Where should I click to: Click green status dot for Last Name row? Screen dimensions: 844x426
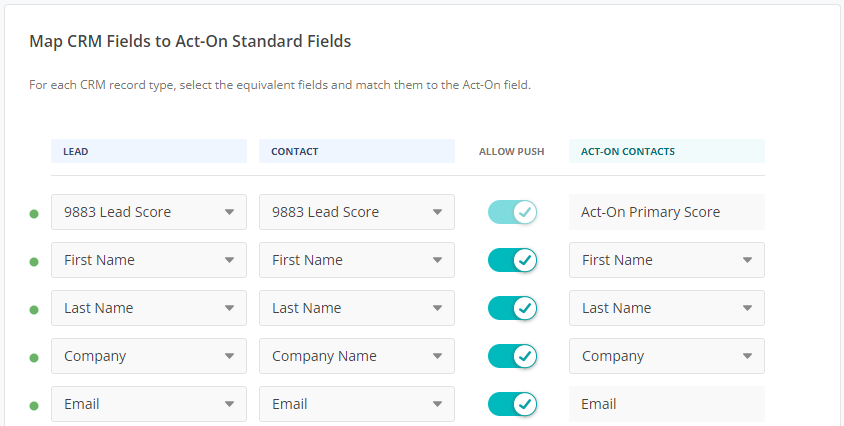pos(34,310)
